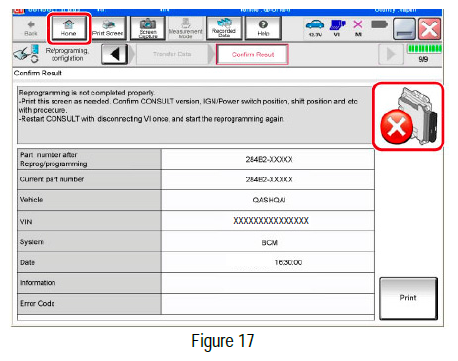Image resolution: width=458 pixels, height=361 pixels.
Task: Click the empty Error Code value cell
Action: pos(268,304)
